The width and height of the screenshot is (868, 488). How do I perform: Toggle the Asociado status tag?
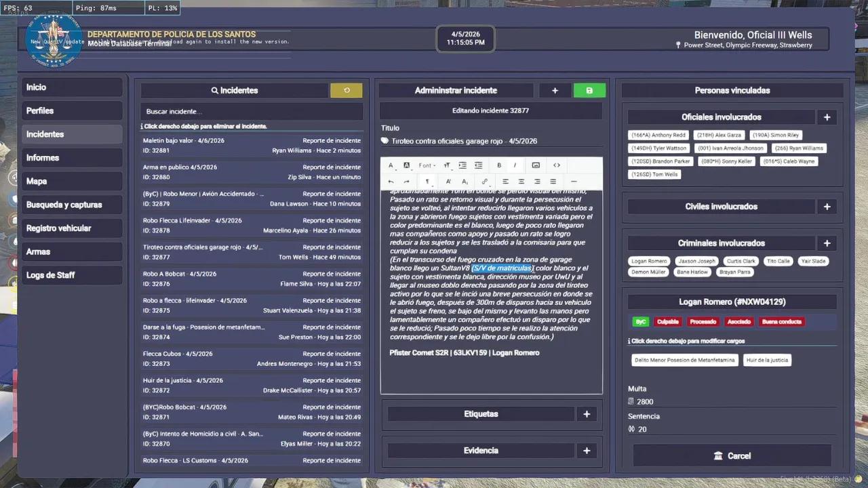(x=738, y=322)
